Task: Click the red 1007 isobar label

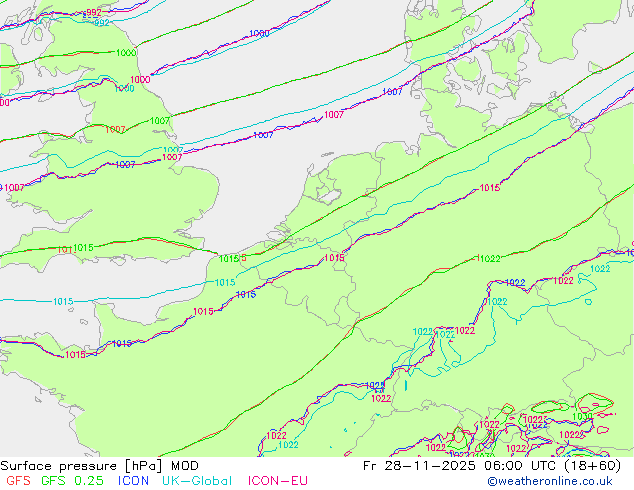Action: (x=115, y=129)
